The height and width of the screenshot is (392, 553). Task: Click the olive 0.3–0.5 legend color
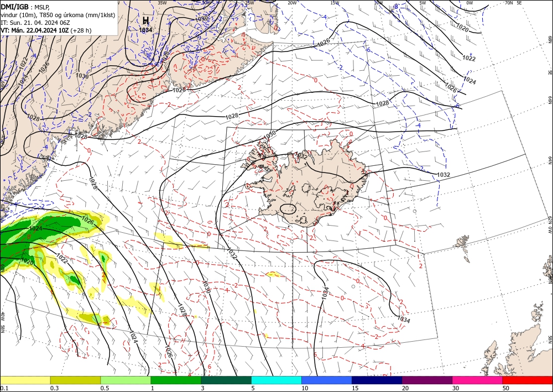click(x=75, y=380)
